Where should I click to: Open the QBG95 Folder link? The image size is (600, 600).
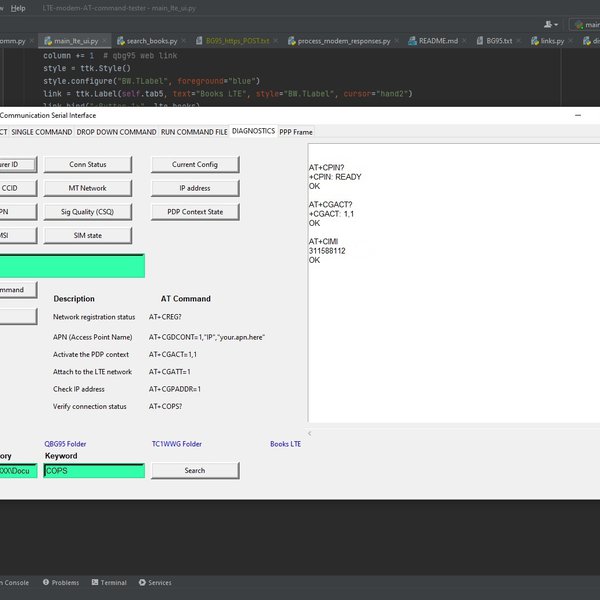point(65,444)
